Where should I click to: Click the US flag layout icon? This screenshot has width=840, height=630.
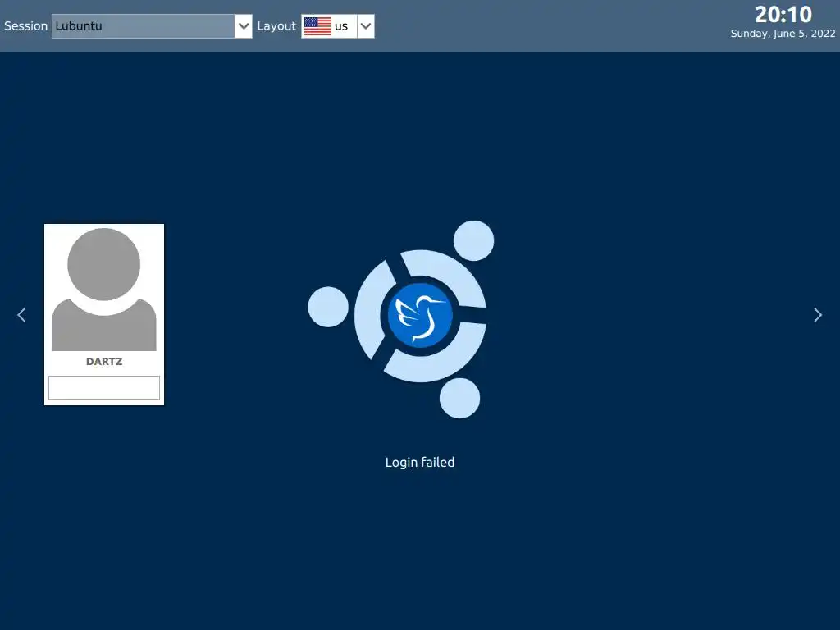click(317, 26)
